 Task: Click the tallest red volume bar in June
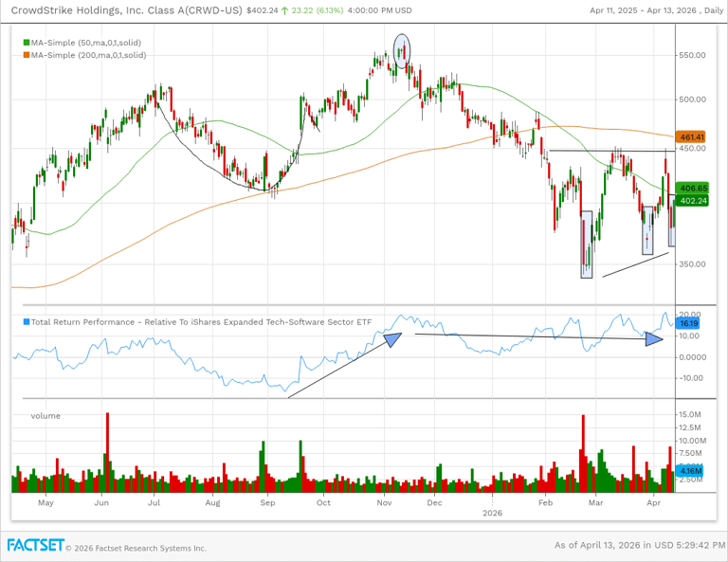tap(107, 452)
